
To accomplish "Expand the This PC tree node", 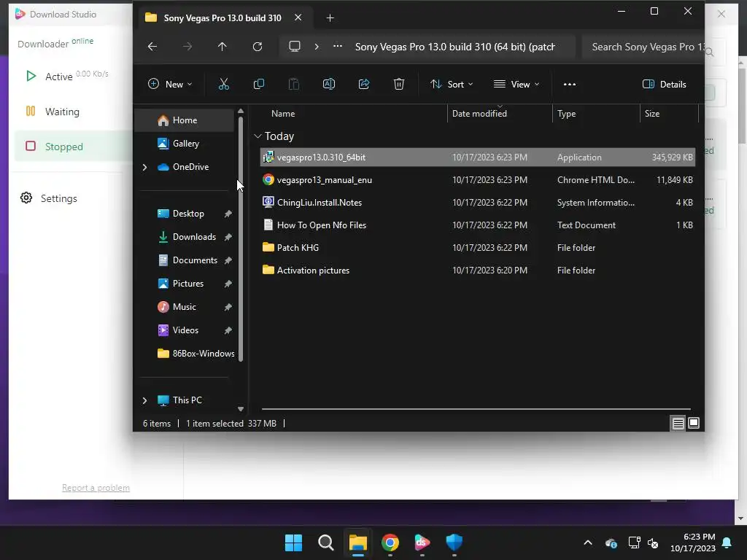I will click(x=145, y=400).
